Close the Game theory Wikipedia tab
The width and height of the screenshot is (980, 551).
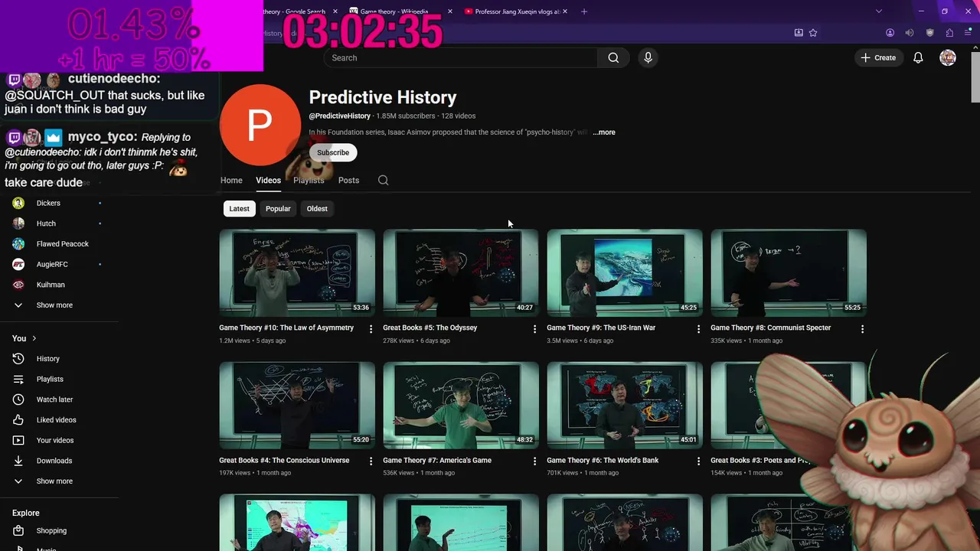coord(450,11)
